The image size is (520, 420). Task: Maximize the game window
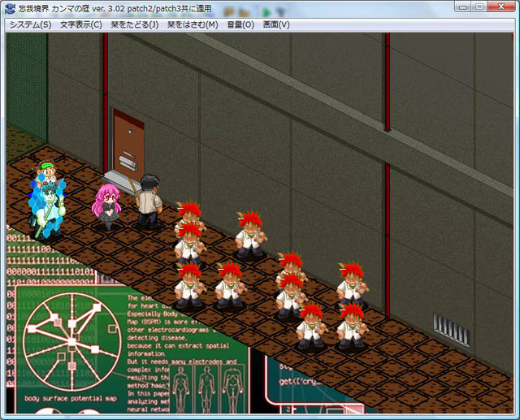tap(479, 6)
